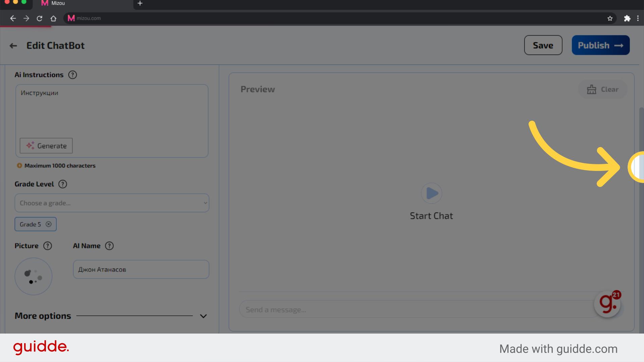The height and width of the screenshot is (362, 644).
Task: Select the AI Name input field
Action: (x=141, y=269)
